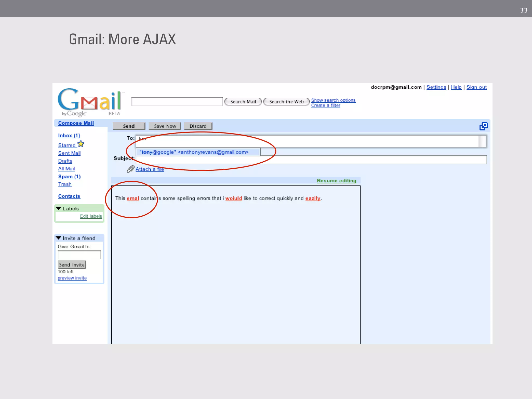Open Drafts folder
Viewport: 532px width, 399px height.
click(x=65, y=161)
